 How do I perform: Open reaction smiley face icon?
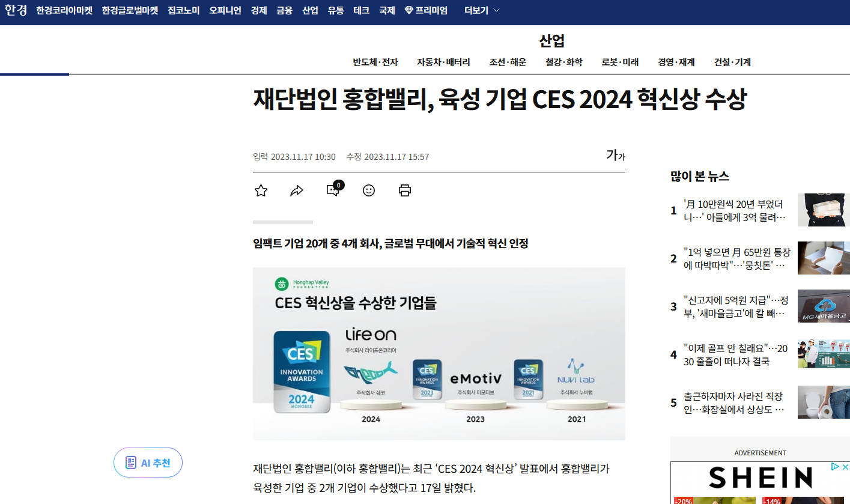369,190
